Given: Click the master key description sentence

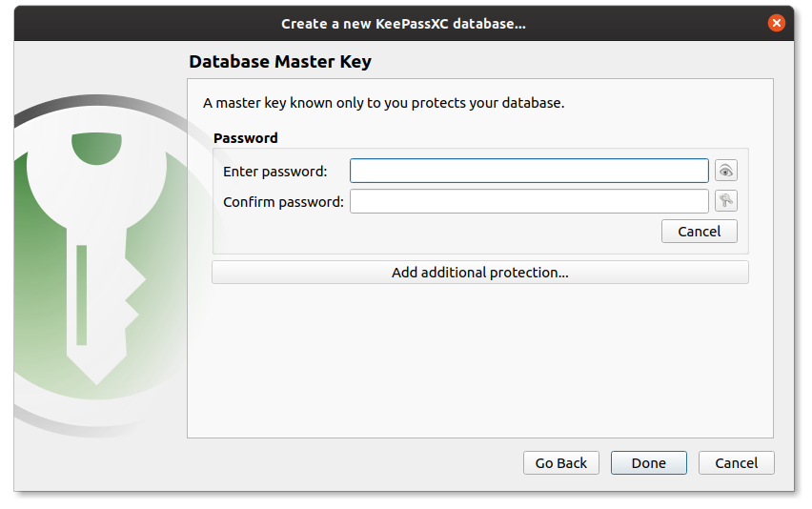Looking at the screenshot, I should tap(383, 103).
